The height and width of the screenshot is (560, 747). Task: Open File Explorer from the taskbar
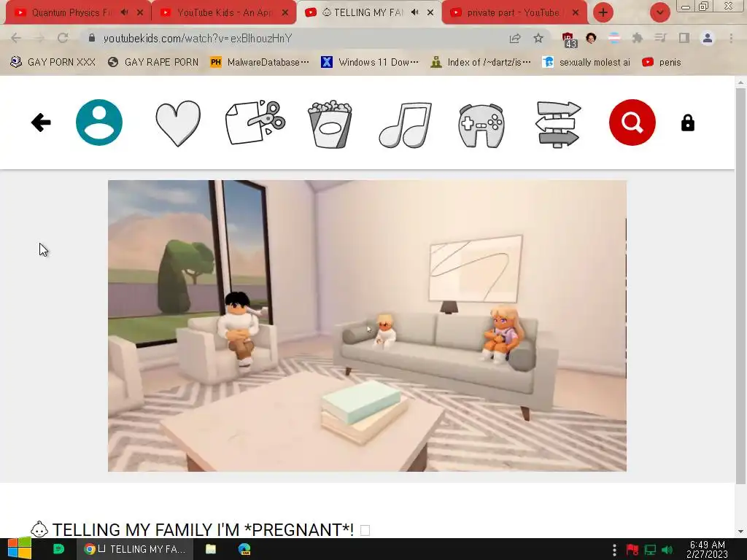tap(211, 548)
